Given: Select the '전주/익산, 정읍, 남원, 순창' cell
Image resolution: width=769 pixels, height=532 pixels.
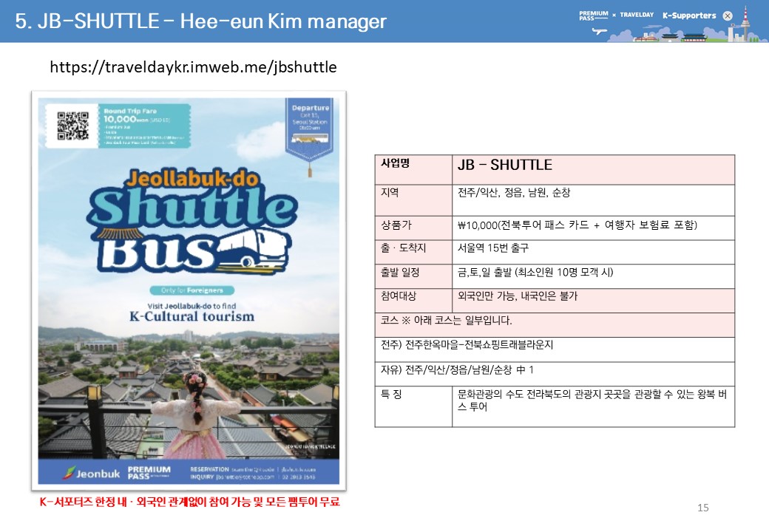Looking at the screenshot, I should pyautogui.click(x=594, y=200).
